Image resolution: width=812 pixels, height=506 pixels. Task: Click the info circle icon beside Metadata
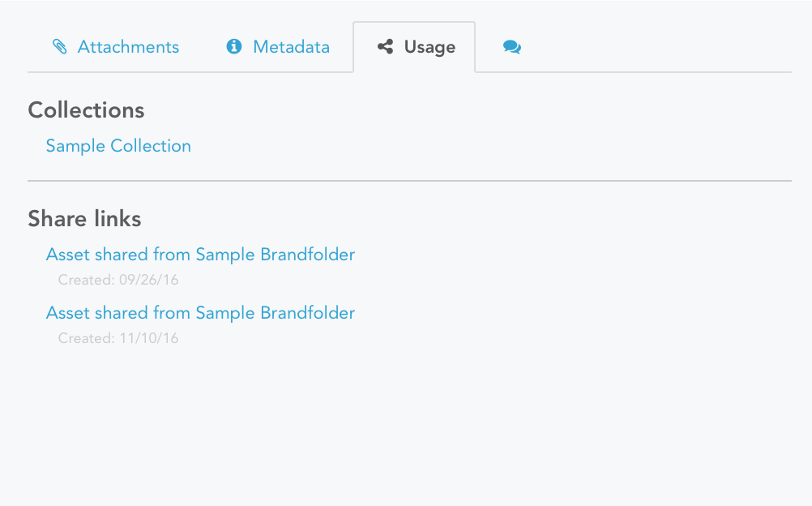click(234, 47)
